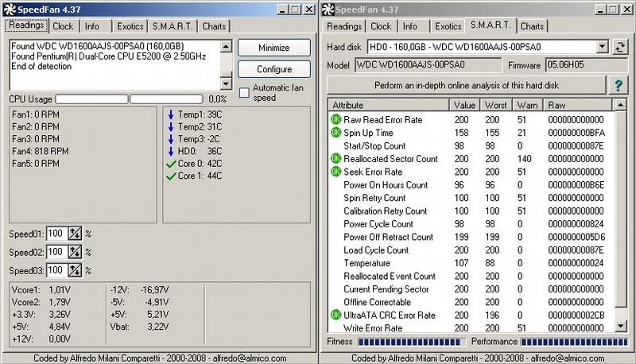Viewport: 636px width, 364px height.
Task: Enable the Automatic fan speed checkbox
Action: 244,93
